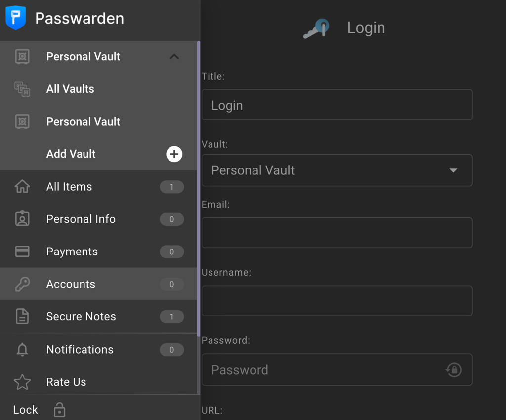Click the Add Vault plus button

[x=174, y=154]
